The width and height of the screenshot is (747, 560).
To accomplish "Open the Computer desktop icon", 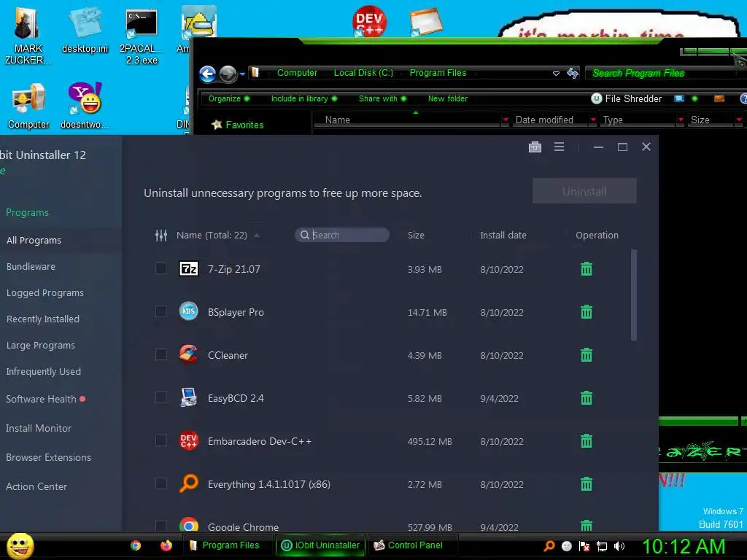I will pos(28,106).
